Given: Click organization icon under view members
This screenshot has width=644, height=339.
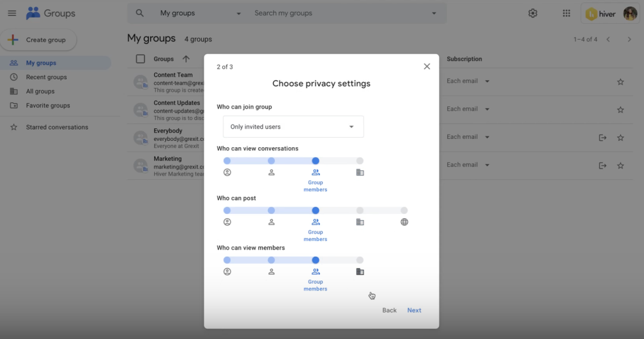Looking at the screenshot, I should pos(360,272).
